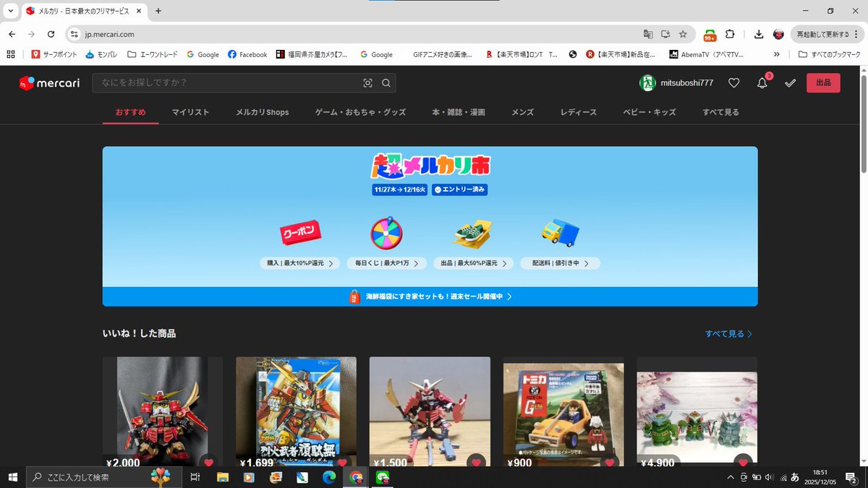Image resolution: width=868 pixels, height=488 pixels.
Task: Open the メルカリShops tab
Action: (x=262, y=112)
